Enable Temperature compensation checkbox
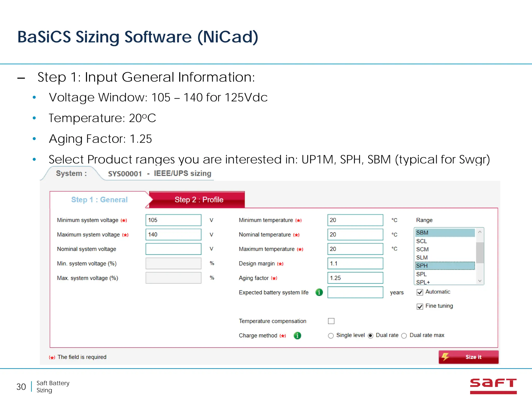The height and width of the screenshot is (411, 532). point(331,321)
